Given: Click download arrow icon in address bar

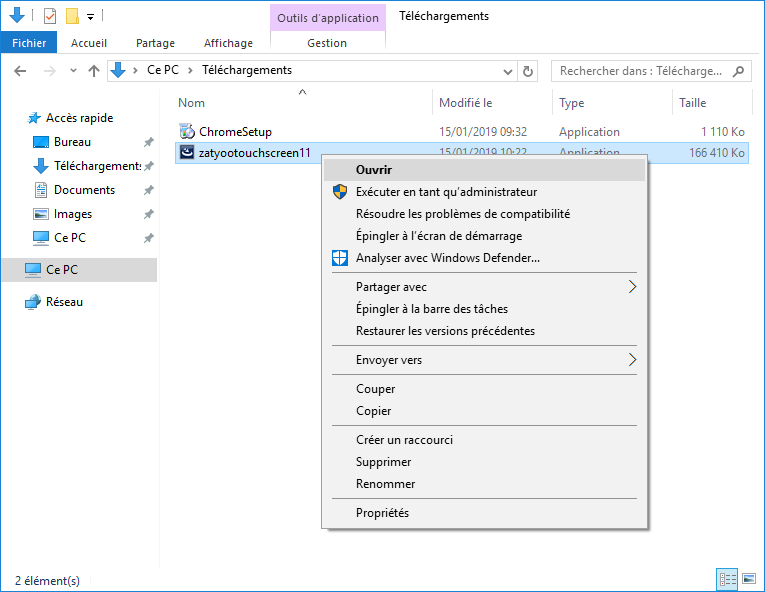Looking at the screenshot, I should point(118,70).
